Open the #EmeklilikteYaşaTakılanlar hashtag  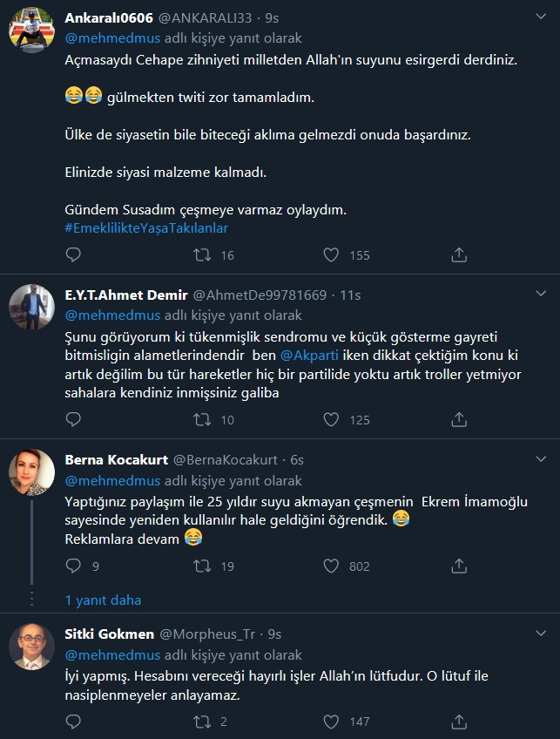146,228
